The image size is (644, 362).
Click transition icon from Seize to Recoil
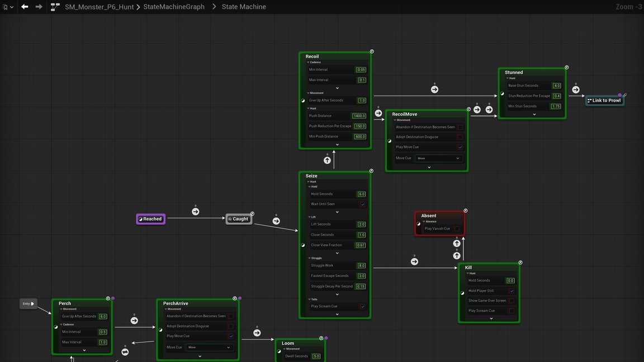pos(327,160)
